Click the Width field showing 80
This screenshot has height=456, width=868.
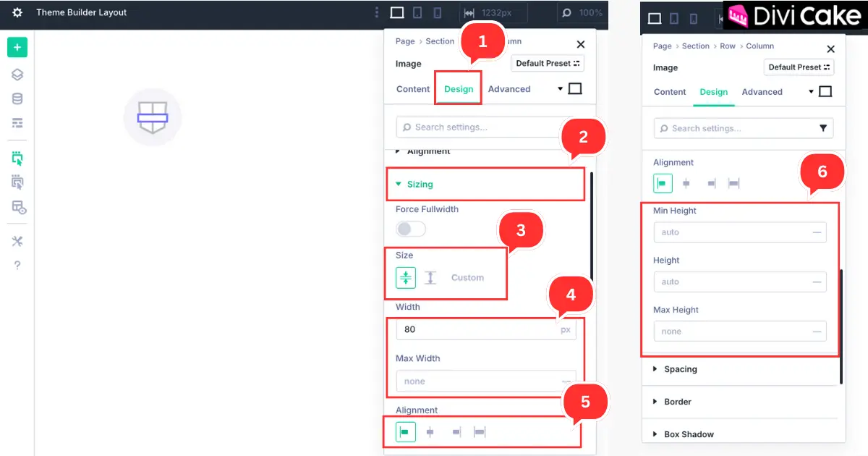(x=486, y=329)
